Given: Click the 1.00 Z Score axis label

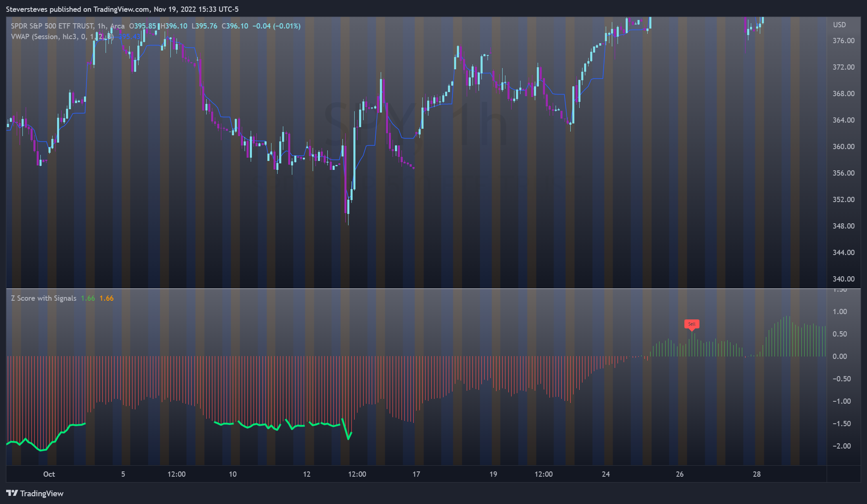Looking at the screenshot, I should point(840,312).
